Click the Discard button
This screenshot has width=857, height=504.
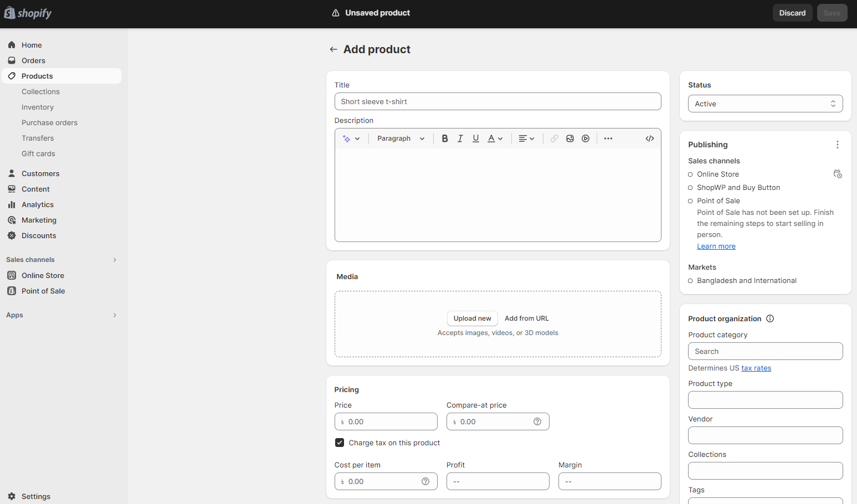point(792,13)
